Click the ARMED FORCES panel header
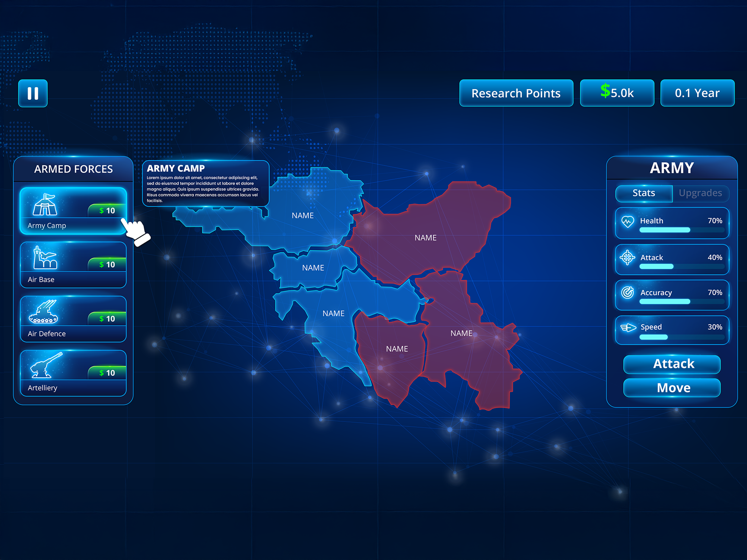This screenshot has width=747, height=560. (x=73, y=169)
